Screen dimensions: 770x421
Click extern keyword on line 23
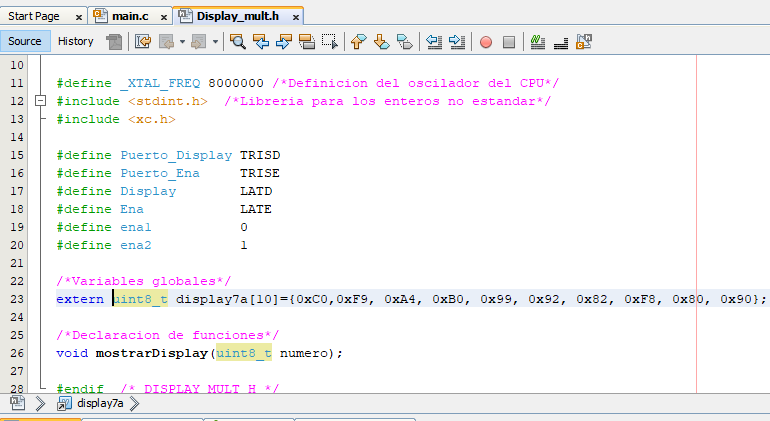80,299
